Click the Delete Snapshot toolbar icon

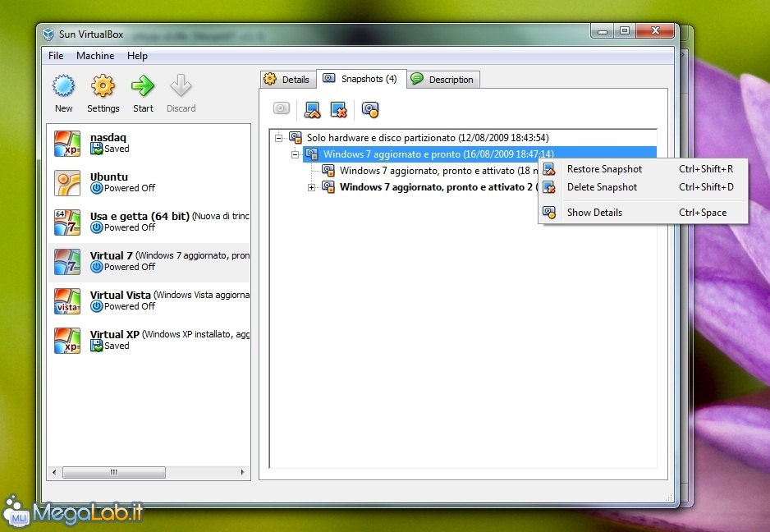tap(339, 109)
